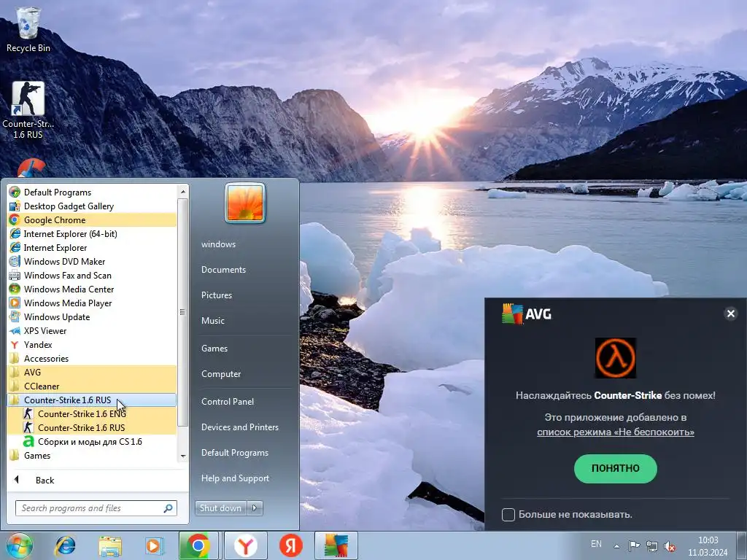Image resolution: width=747 pixels, height=560 pixels.
Task: Launch Google Chrome from the program list
Action: [x=93, y=220]
